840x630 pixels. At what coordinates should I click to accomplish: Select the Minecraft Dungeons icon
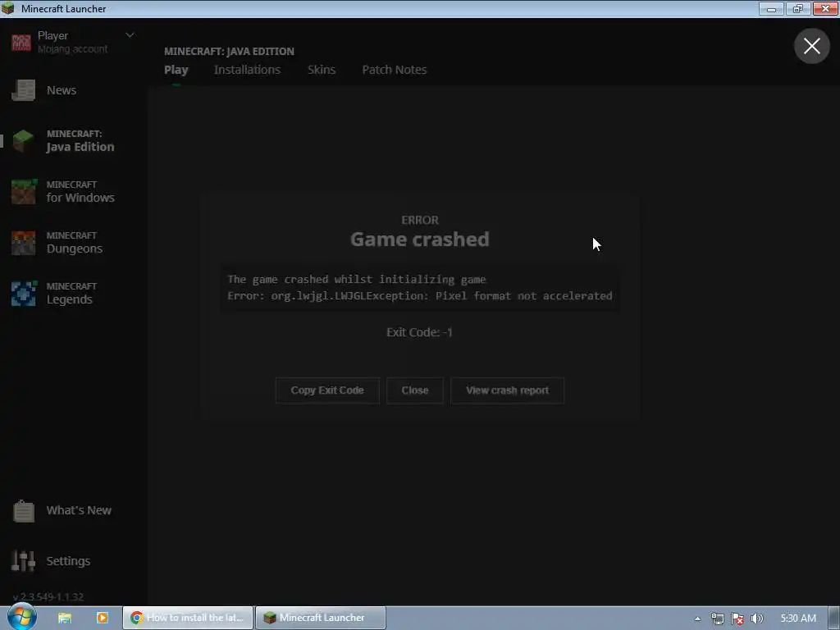tap(24, 243)
